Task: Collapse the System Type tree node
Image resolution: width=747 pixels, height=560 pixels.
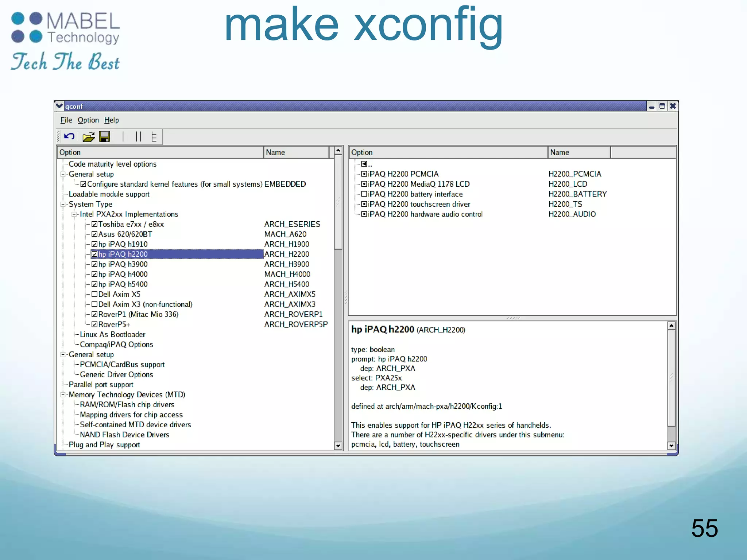Action: click(63, 204)
